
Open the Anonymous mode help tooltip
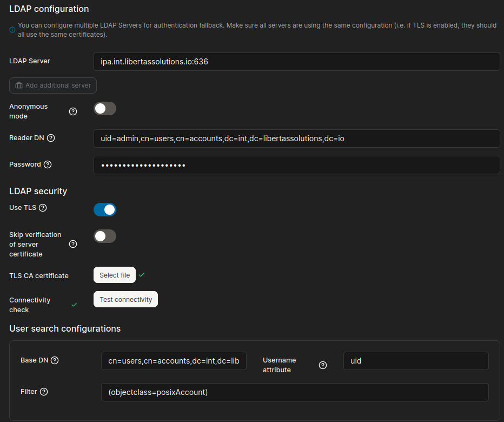point(73,111)
